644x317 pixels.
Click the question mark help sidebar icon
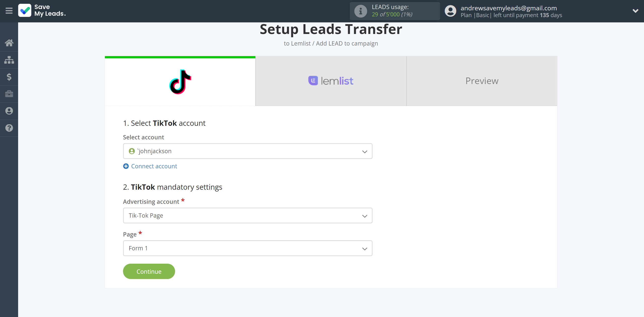pyautogui.click(x=9, y=127)
